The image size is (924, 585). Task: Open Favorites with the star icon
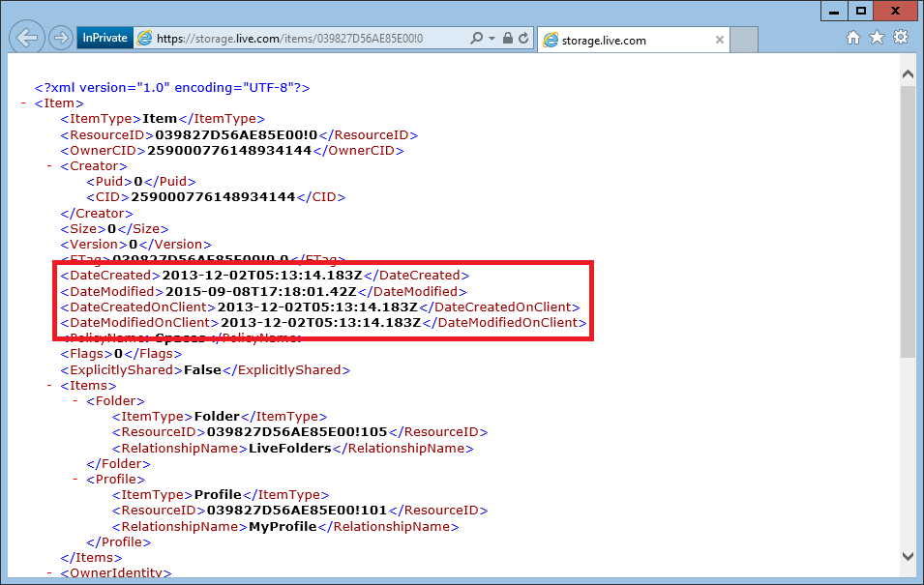[877, 38]
